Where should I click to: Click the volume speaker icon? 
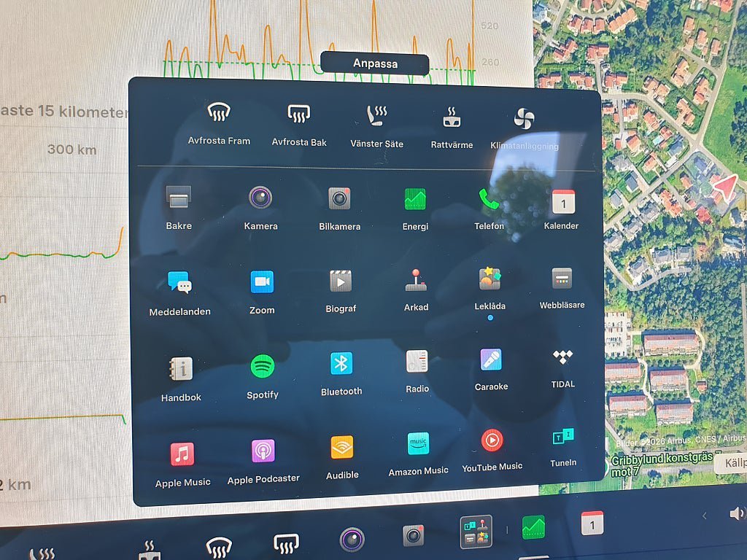738,513
